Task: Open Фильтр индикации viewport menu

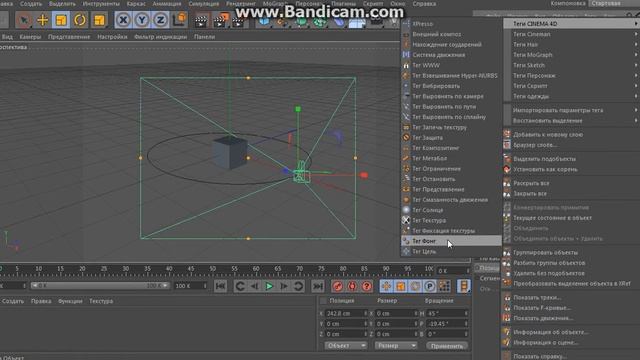Action: [160, 37]
